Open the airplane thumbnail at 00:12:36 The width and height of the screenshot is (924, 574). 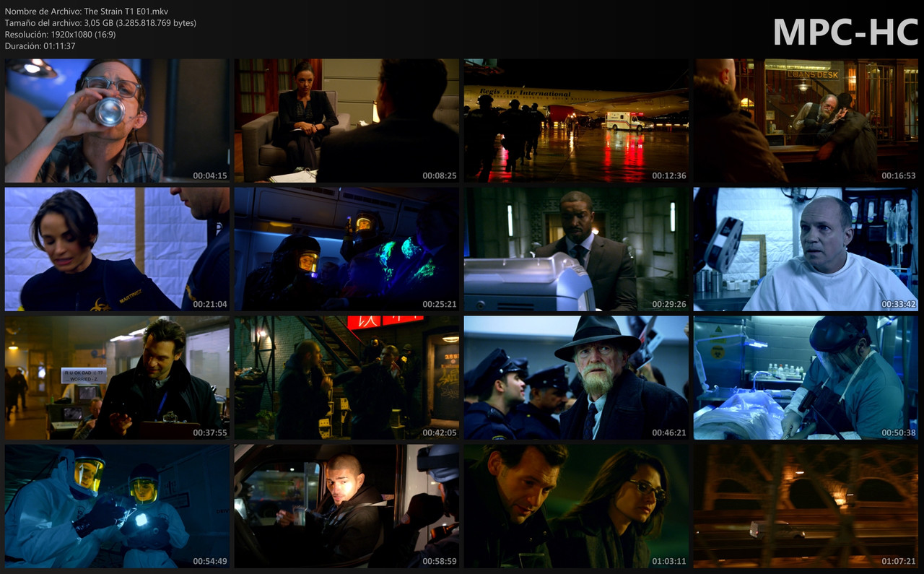[576, 121]
